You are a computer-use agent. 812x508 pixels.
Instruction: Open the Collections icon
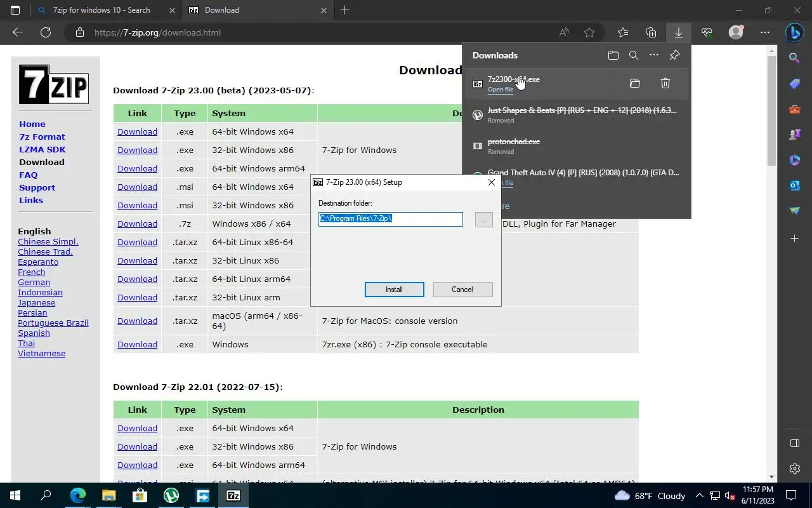pos(651,32)
